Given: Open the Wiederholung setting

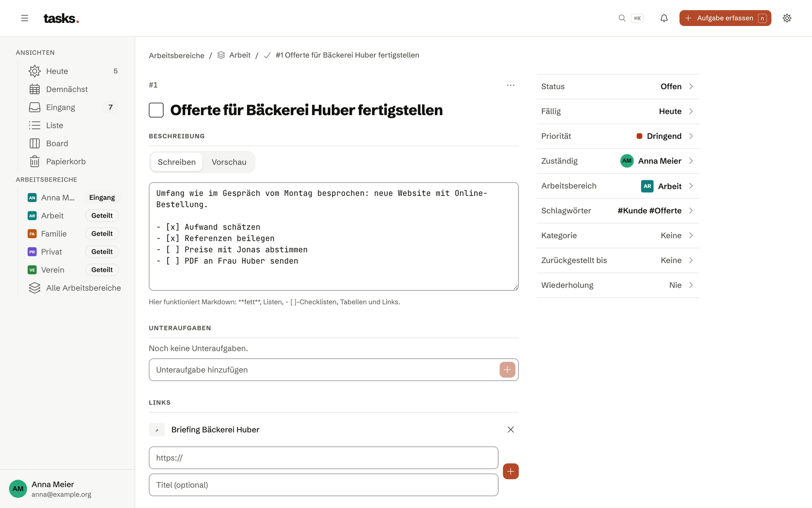Looking at the screenshot, I should (617, 285).
